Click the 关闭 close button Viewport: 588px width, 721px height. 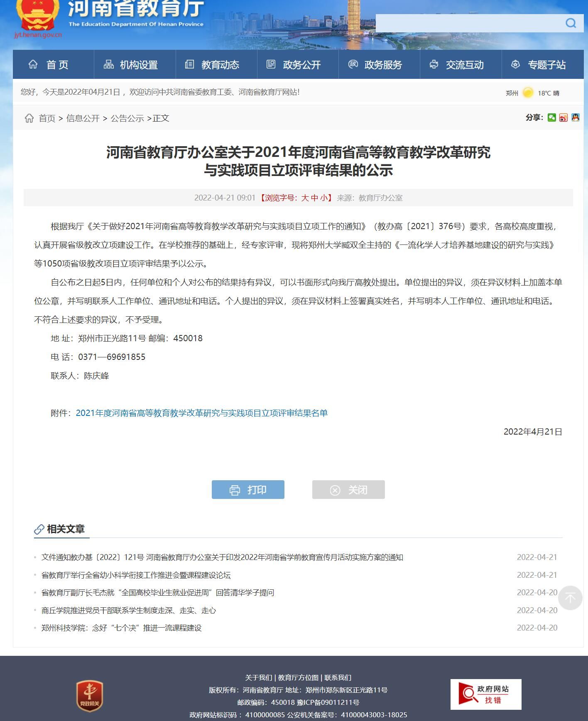tap(348, 490)
